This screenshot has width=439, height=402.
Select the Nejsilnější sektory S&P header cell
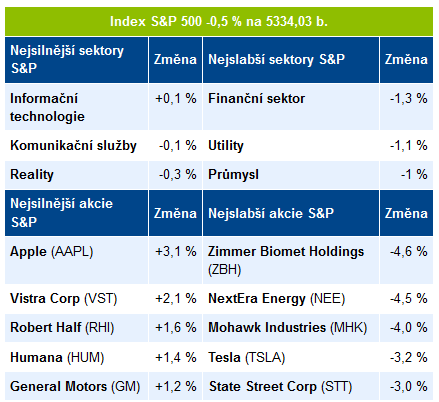(76, 60)
